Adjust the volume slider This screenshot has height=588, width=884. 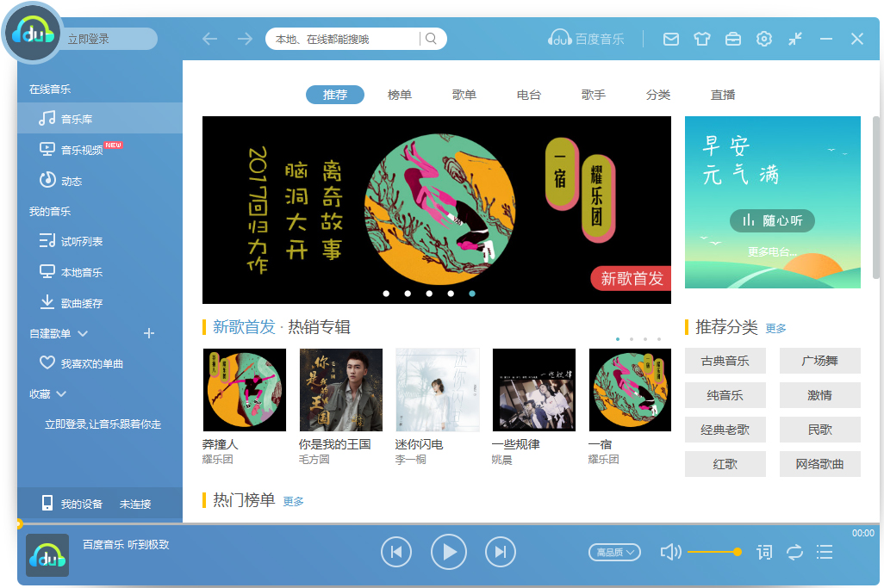click(x=713, y=552)
